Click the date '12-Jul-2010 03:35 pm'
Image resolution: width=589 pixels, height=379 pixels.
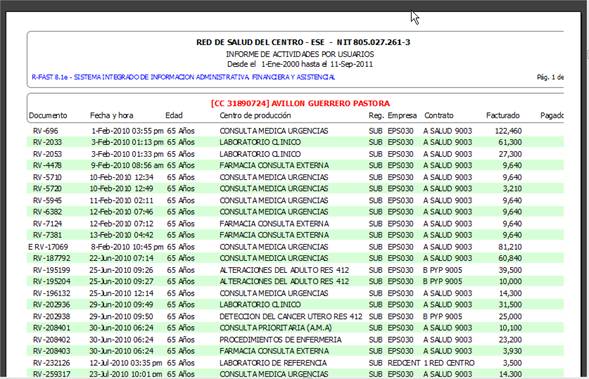(126, 363)
